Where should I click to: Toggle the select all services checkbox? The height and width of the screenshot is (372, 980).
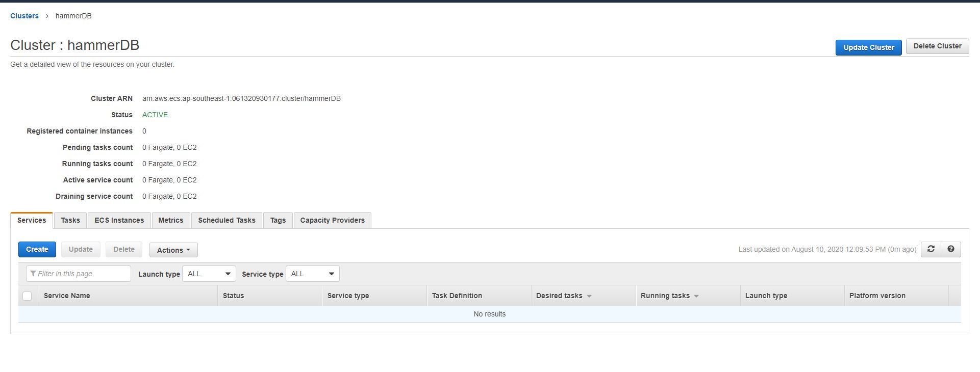pos(28,296)
